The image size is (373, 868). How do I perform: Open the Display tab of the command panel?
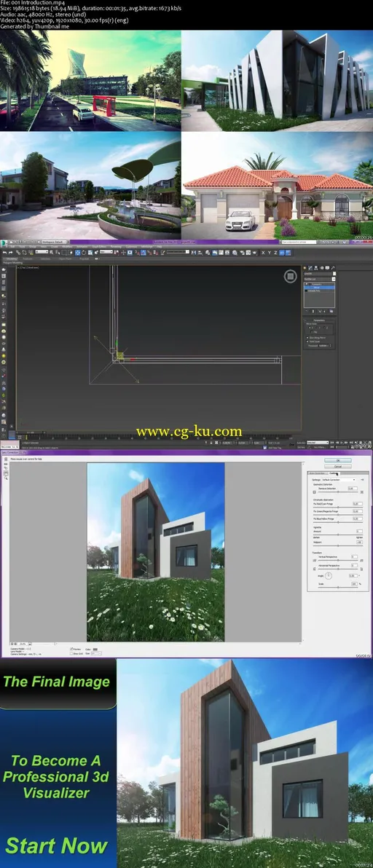(x=327, y=268)
